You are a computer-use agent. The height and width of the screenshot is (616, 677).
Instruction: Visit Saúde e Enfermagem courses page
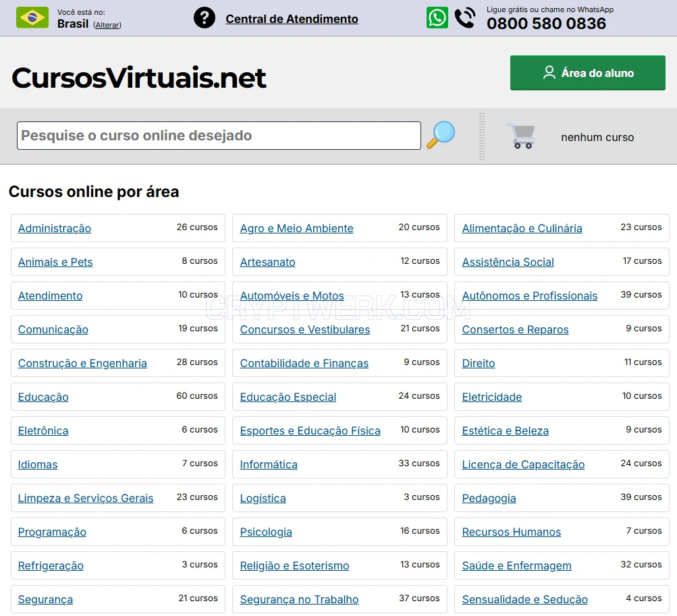click(516, 565)
